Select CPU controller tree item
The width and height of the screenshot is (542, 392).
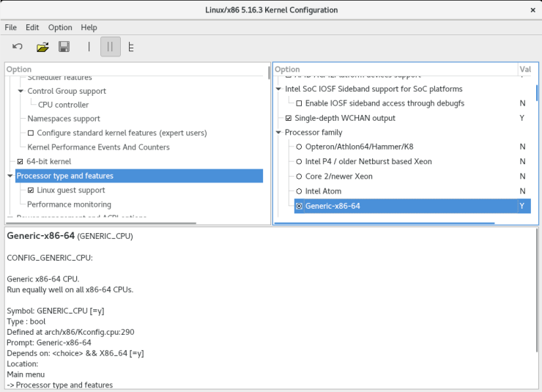[63, 105]
